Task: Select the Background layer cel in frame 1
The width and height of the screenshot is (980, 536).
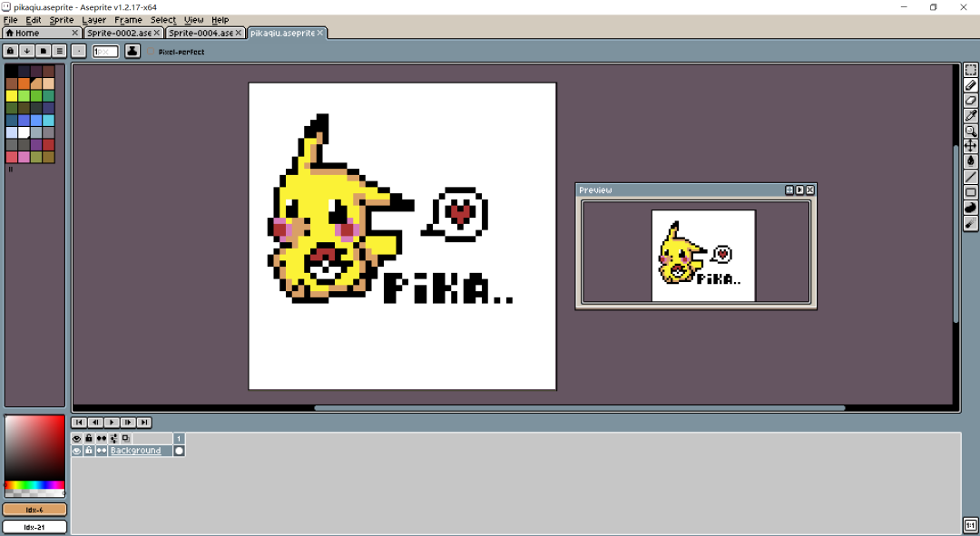Action: [x=179, y=451]
